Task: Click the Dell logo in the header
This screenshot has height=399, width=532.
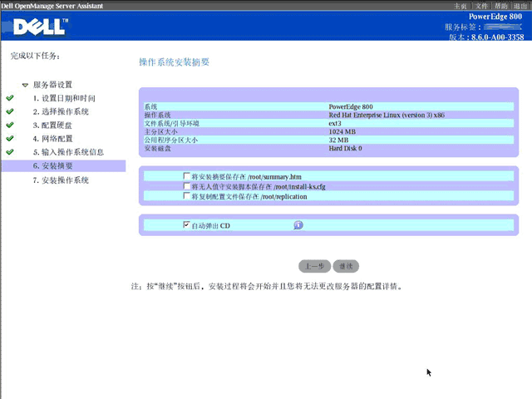Action: 41,27
